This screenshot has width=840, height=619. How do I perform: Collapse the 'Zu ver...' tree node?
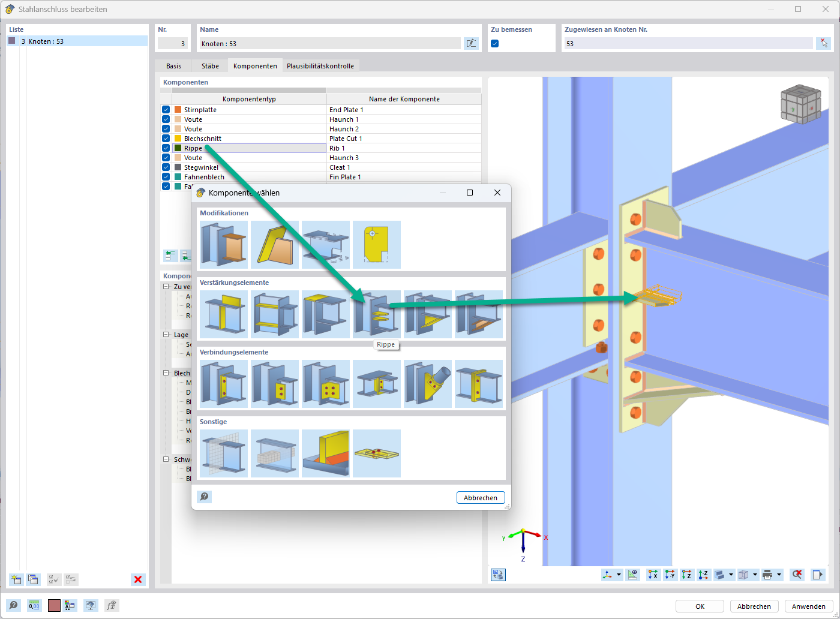(167, 287)
